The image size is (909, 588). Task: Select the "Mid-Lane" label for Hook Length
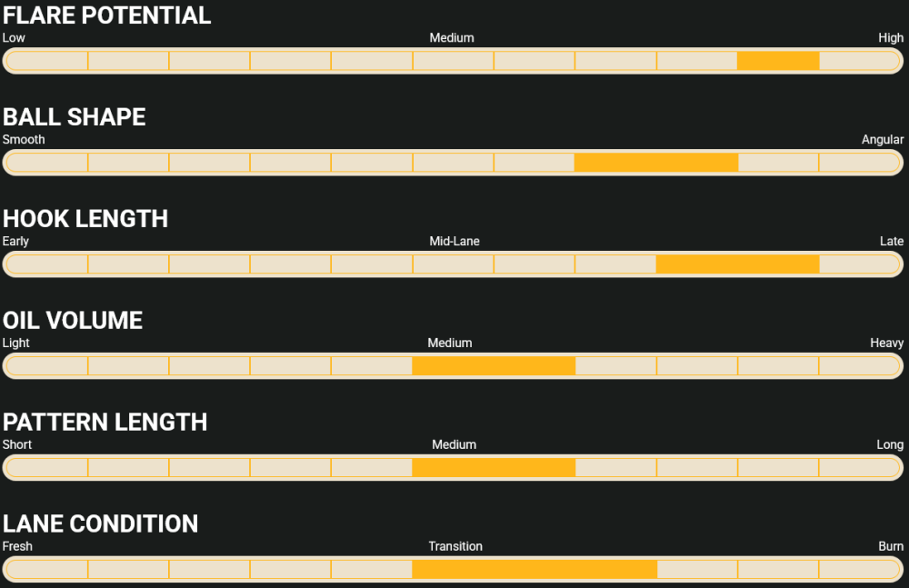tap(454, 242)
